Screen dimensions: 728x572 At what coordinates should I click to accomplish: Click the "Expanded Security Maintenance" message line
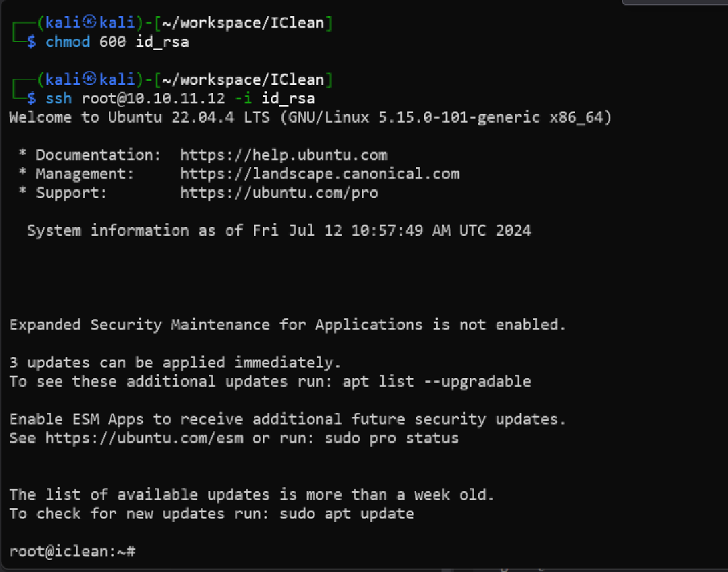[287, 325]
